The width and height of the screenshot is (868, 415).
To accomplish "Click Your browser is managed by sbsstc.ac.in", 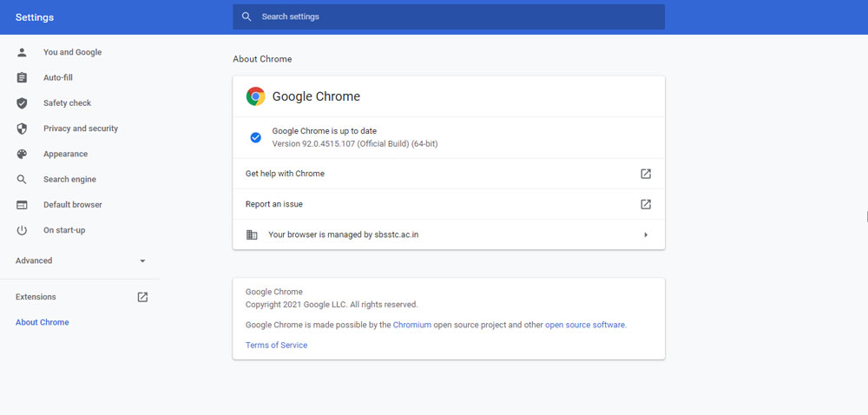I will pyautogui.click(x=449, y=234).
